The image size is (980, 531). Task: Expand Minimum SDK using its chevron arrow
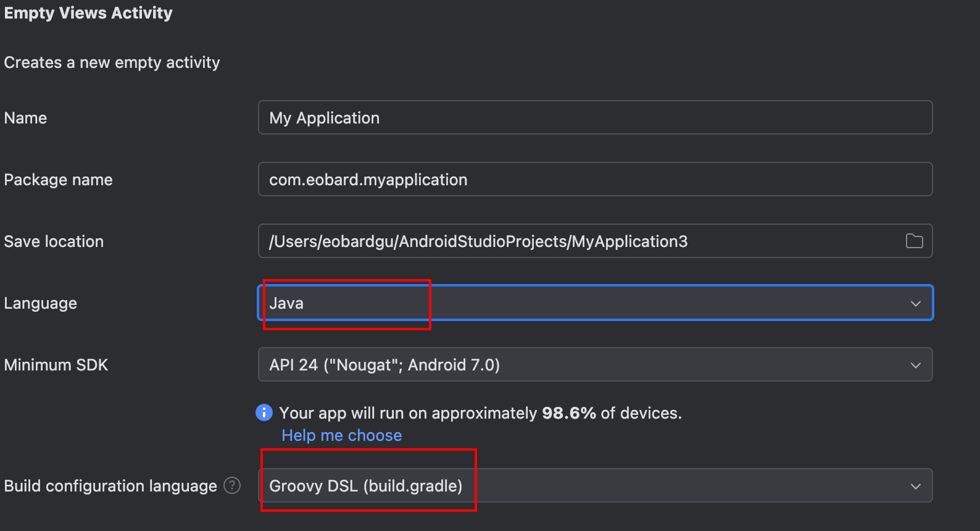915,365
